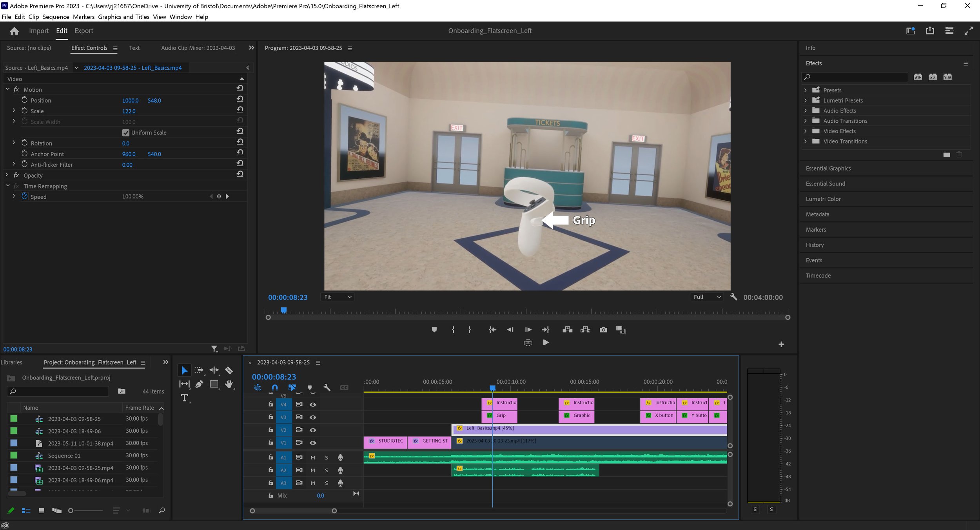The height and width of the screenshot is (530, 980).
Task: Open Program monitor settings wrench
Action: [x=733, y=297]
